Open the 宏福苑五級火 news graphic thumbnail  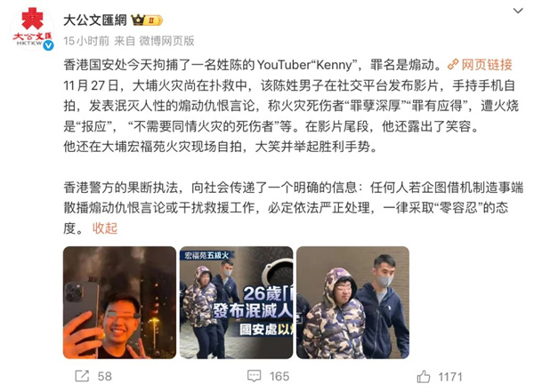237,302
